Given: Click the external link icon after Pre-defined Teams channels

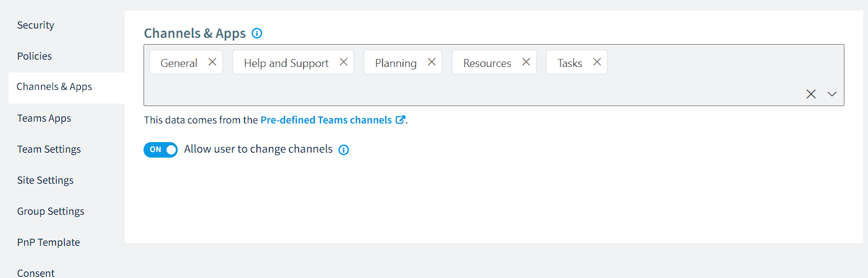Looking at the screenshot, I should 400,120.
